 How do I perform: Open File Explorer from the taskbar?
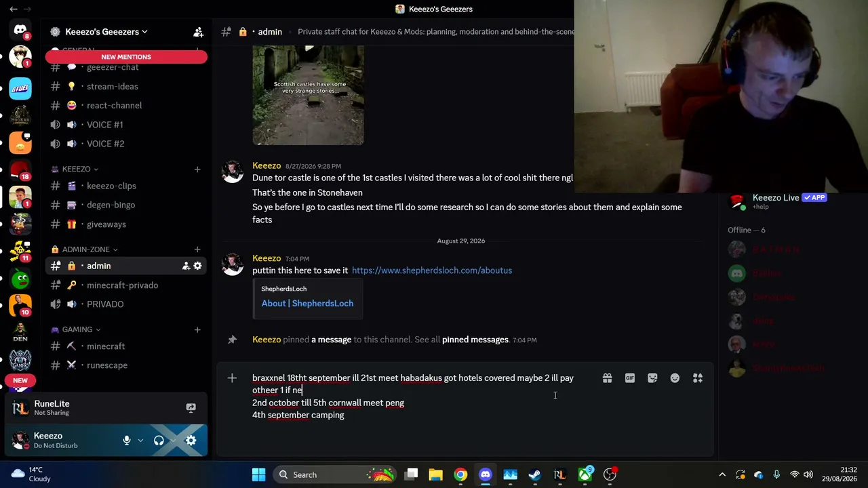pos(435,474)
